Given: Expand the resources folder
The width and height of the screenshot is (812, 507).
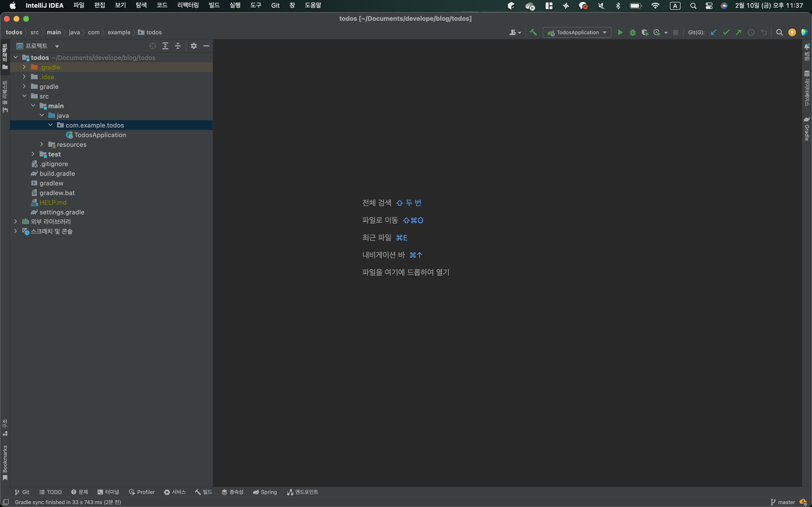Looking at the screenshot, I should coord(42,144).
